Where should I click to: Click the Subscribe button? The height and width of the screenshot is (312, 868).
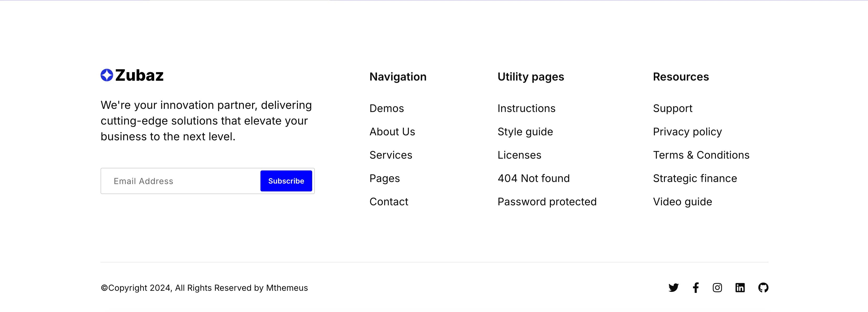pyautogui.click(x=286, y=181)
